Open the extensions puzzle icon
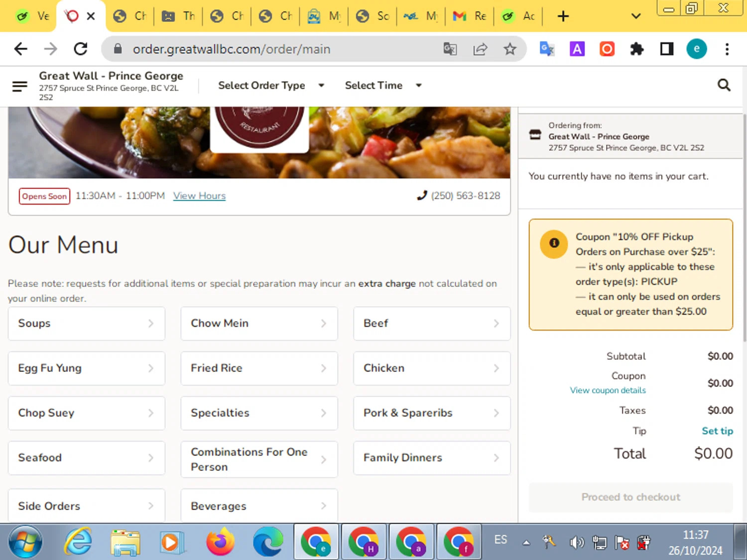The image size is (747, 560). [637, 49]
